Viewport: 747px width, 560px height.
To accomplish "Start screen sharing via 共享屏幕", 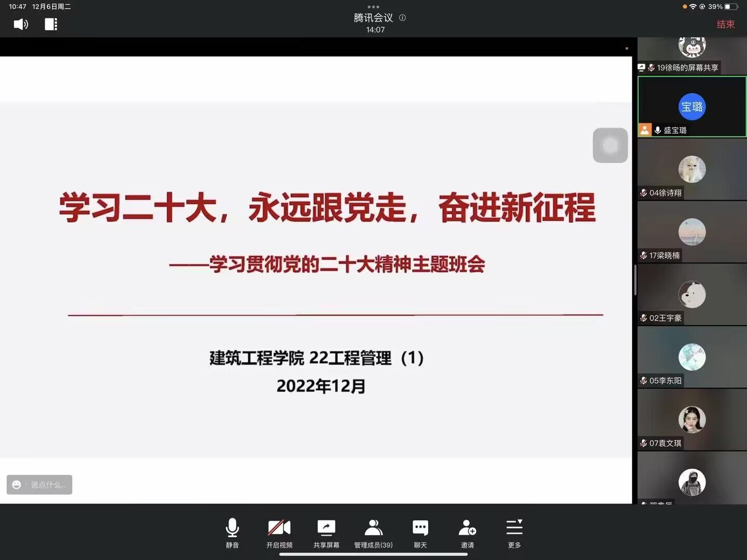I will [x=326, y=533].
